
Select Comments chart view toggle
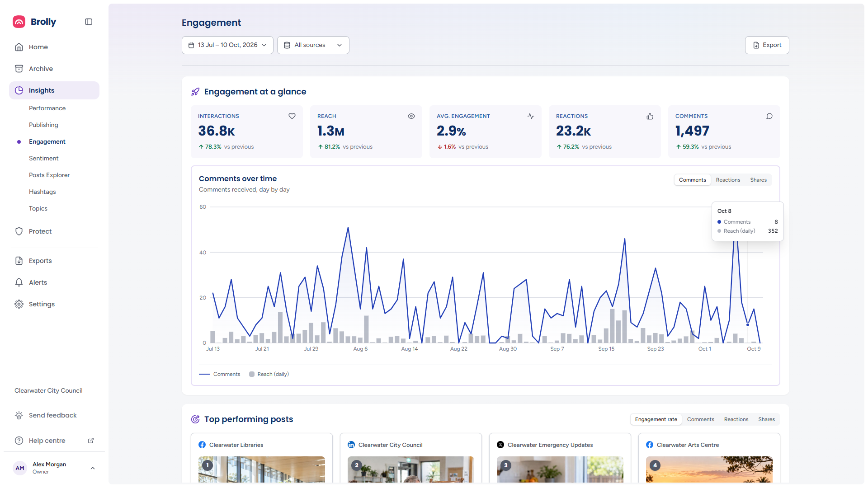[692, 180]
